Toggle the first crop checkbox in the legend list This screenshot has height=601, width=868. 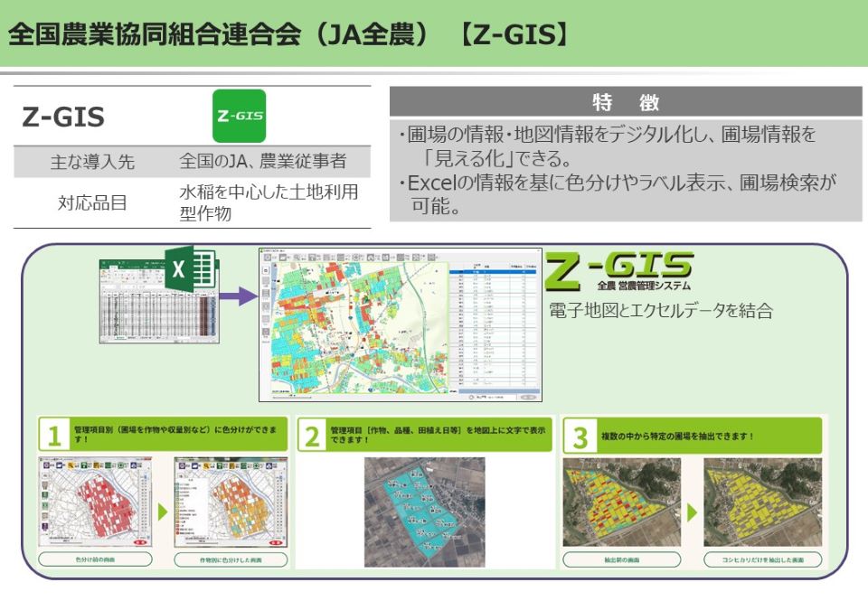click(x=176, y=485)
